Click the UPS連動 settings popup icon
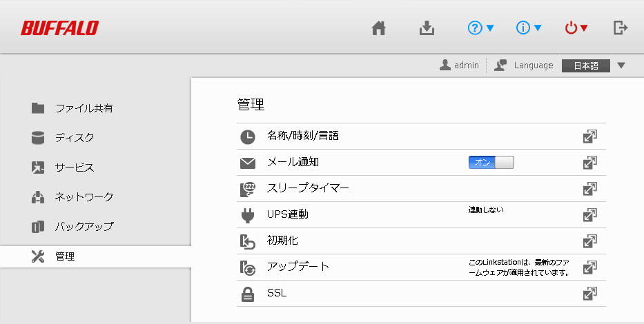This screenshot has height=324, width=644. coord(589,215)
